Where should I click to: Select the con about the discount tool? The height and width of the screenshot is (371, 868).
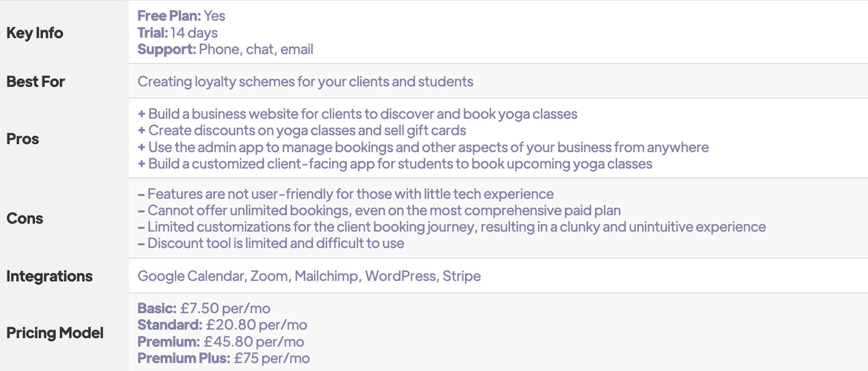tap(271, 243)
